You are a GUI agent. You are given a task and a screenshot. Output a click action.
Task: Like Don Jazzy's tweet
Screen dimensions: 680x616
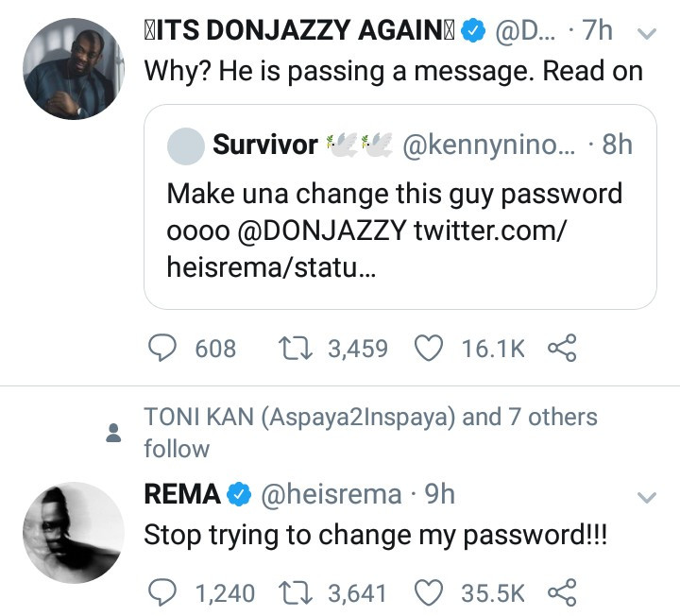click(430, 349)
